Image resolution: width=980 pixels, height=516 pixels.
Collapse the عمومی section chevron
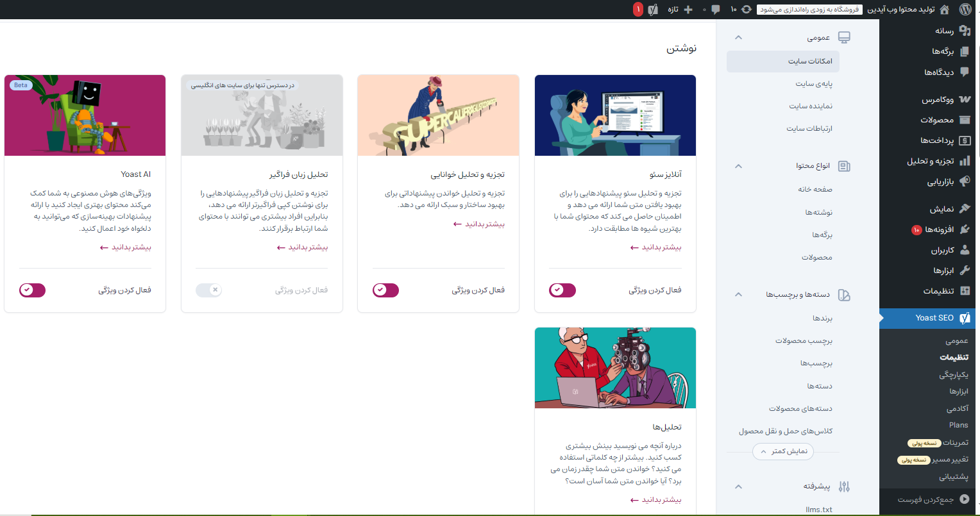[x=738, y=37]
